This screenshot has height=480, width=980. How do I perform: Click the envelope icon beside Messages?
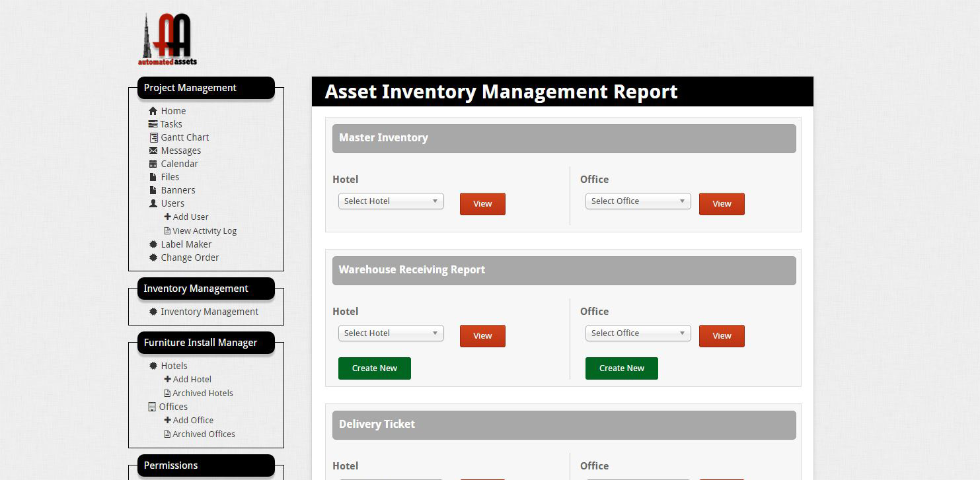coord(153,151)
